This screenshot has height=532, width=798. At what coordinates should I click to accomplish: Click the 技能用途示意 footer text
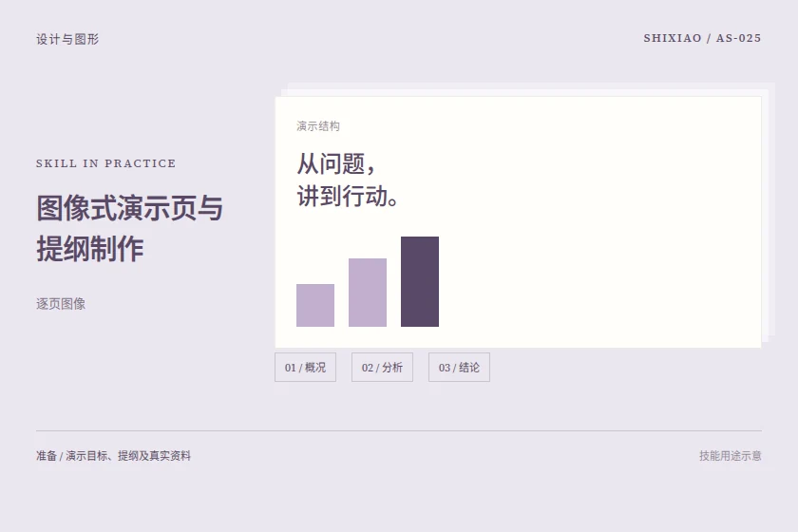731,456
